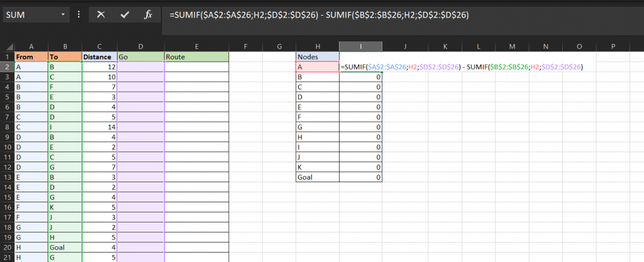Click the Route header cell
This screenshot has width=644, height=262.
(196, 57)
